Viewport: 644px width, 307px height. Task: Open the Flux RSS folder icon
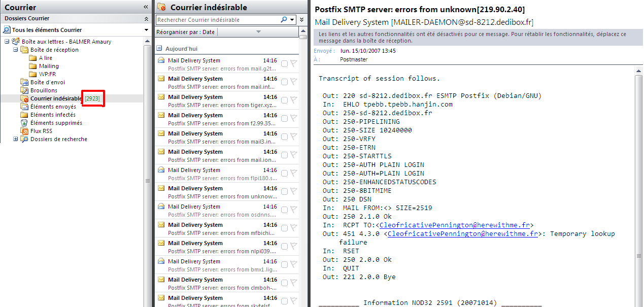point(24,131)
